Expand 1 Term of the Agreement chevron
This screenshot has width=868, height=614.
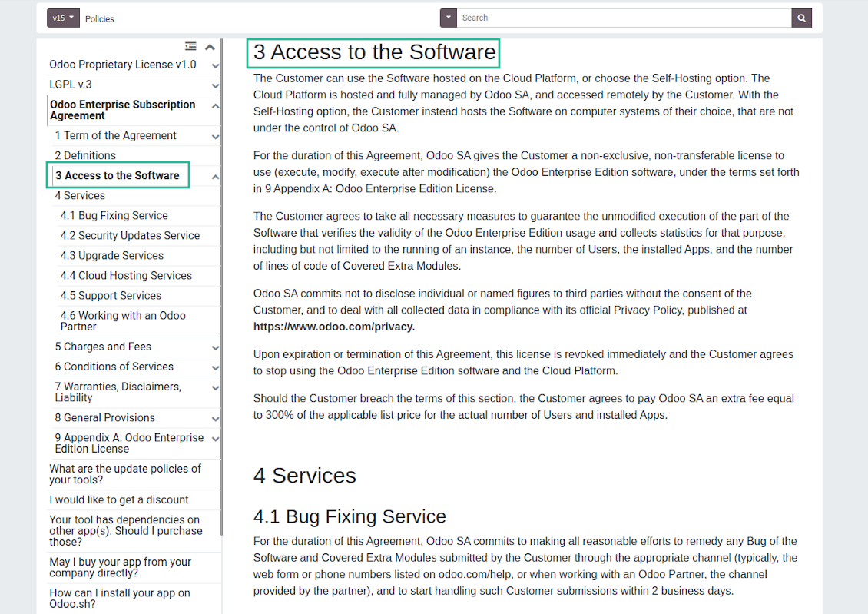coord(215,137)
